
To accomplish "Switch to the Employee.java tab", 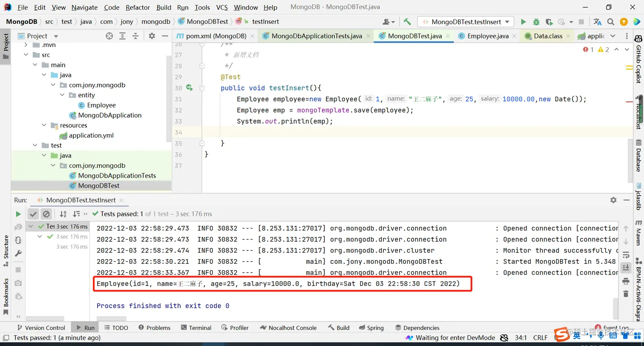I will (x=488, y=36).
